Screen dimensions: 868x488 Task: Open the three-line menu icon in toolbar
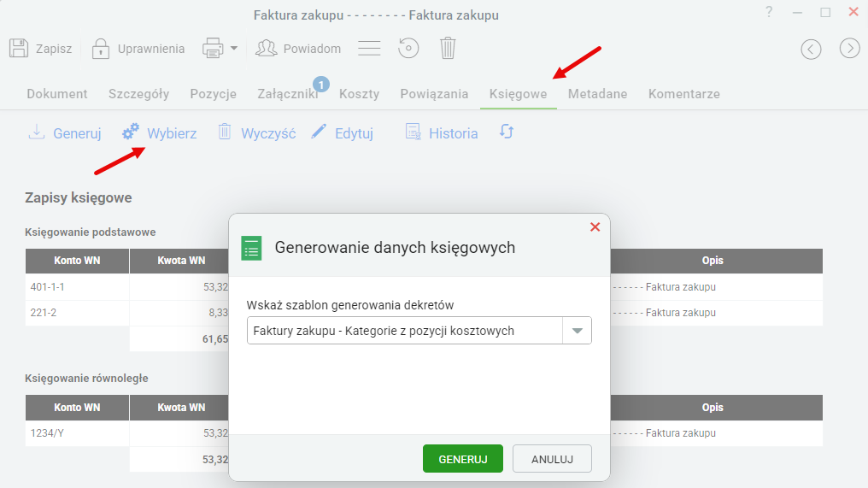pos(369,48)
